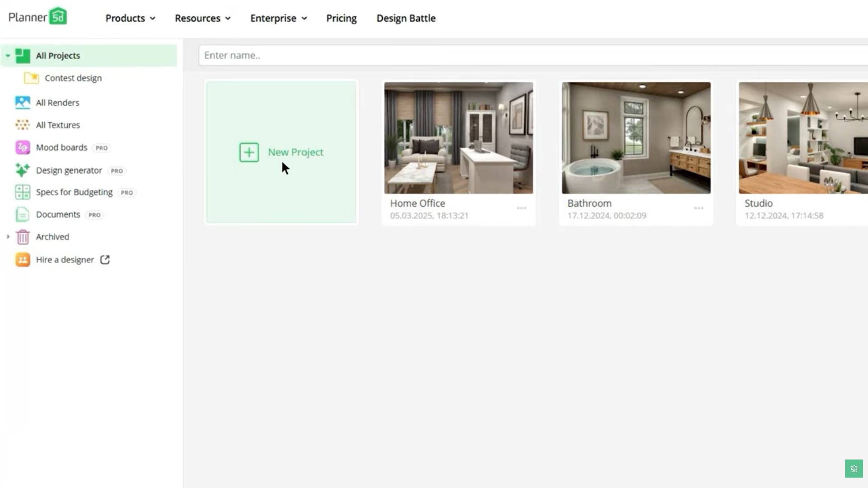Follow the Hire a designer link
Viewport: 868px width, 488px height.
coord(65,260)
